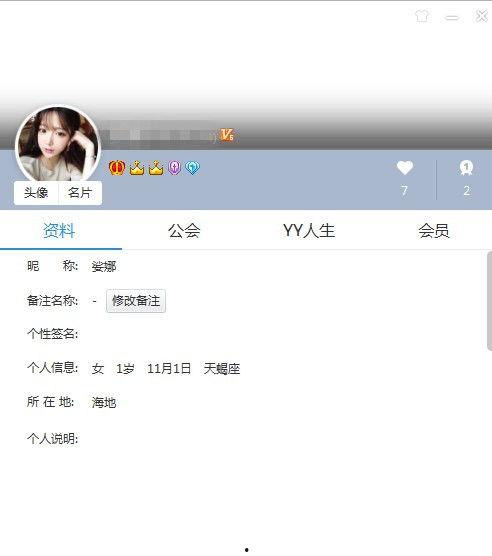Switch to the 公会 tab
This screenshot has width=492, height=556.
pos(184,231)
